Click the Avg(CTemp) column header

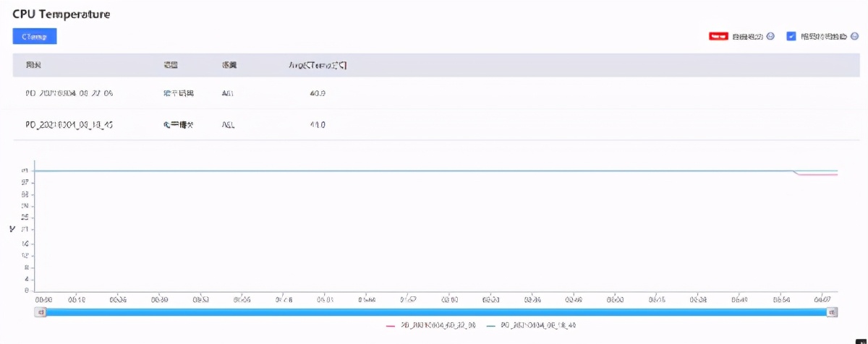(x=318, y=65)
